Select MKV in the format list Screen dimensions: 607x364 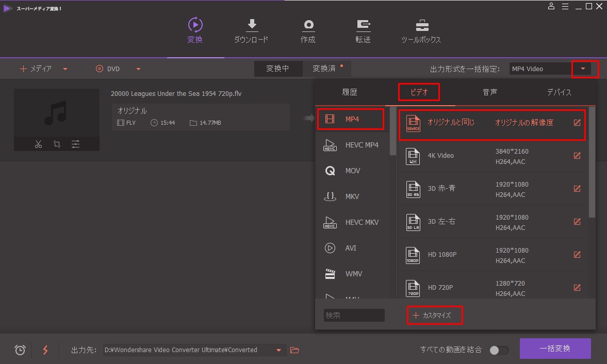tap(352, 196)
